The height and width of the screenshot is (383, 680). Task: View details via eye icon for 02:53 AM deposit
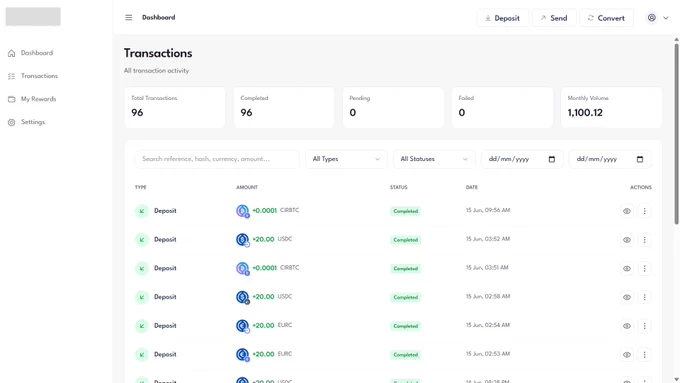tap(627, 355)
